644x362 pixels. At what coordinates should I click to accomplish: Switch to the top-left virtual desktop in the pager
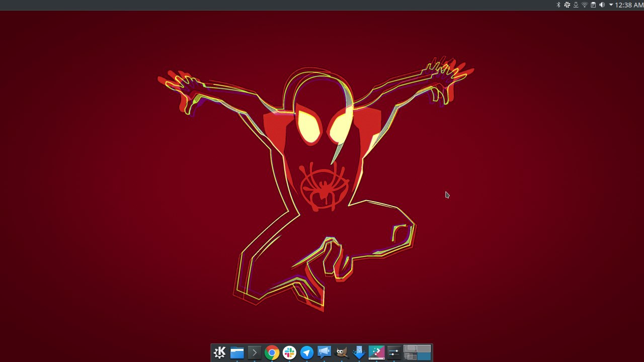point(411,349)
